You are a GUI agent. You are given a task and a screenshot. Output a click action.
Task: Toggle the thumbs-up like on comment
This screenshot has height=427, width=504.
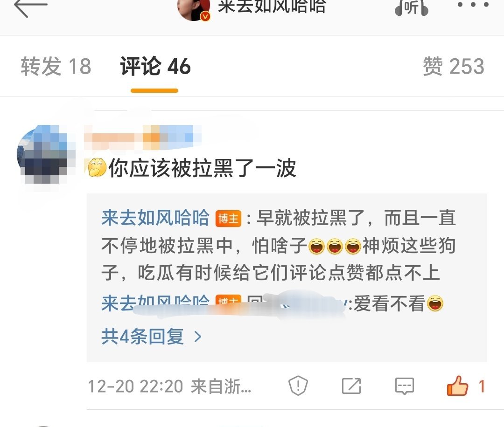pyautogui.click(x=457, y=386)
